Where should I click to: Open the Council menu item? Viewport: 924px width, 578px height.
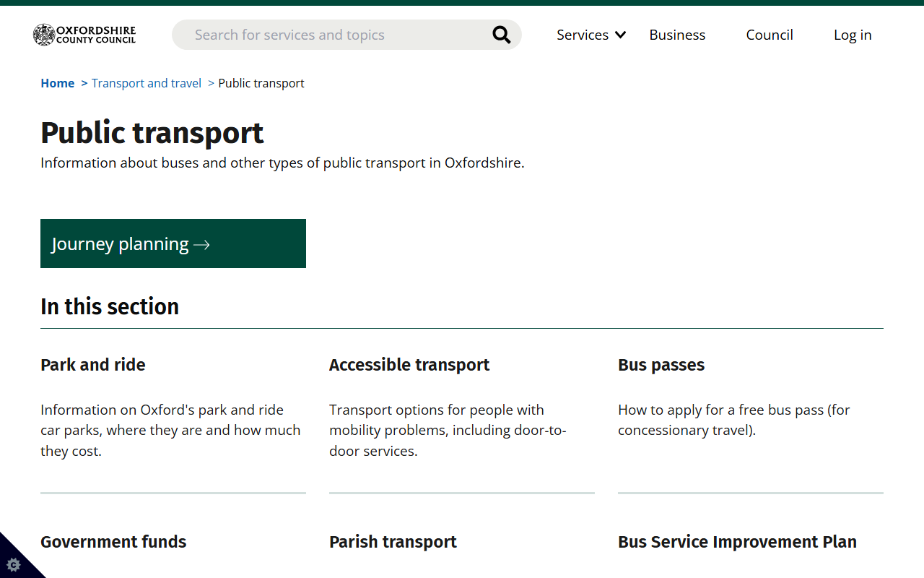pos(770,35)
